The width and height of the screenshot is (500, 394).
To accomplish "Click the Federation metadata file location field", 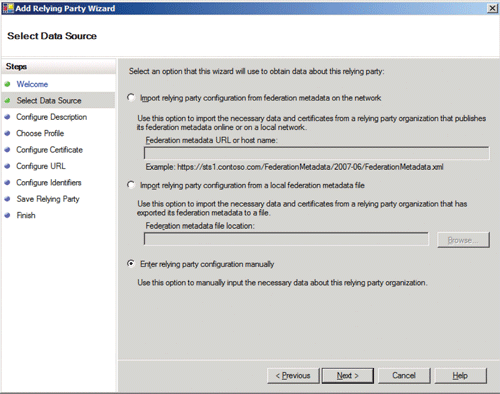I will pos(286,239).
